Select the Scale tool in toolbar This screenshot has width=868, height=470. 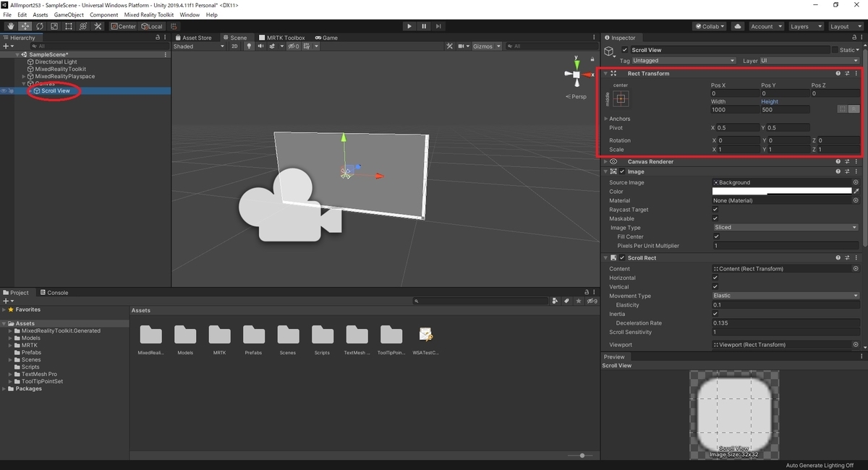click(x=54, y=27)
